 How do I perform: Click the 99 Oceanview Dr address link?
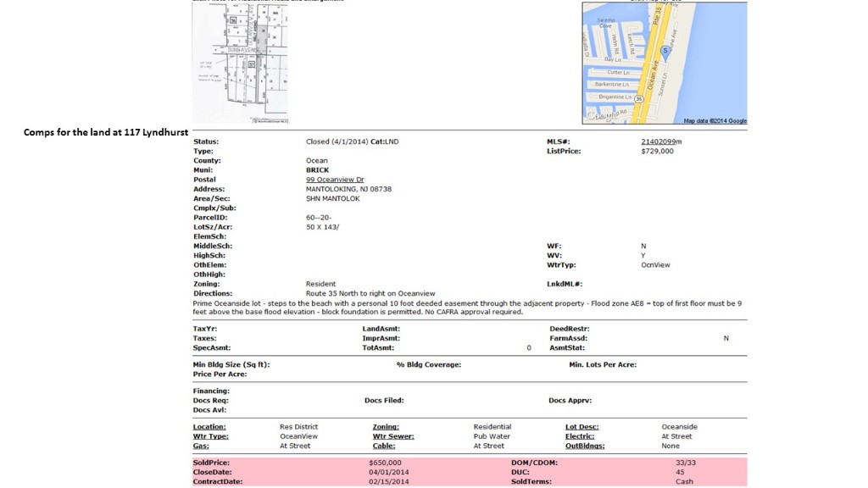pos(335,180)
